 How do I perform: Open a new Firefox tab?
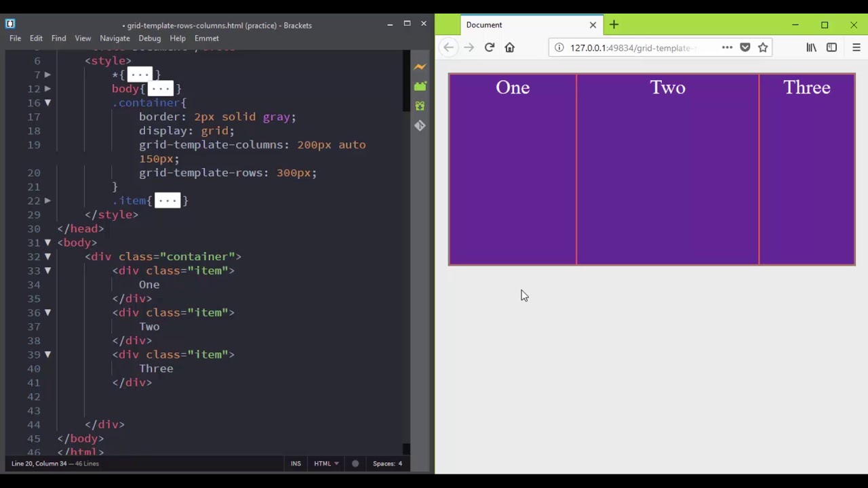[x=614, y=24]
